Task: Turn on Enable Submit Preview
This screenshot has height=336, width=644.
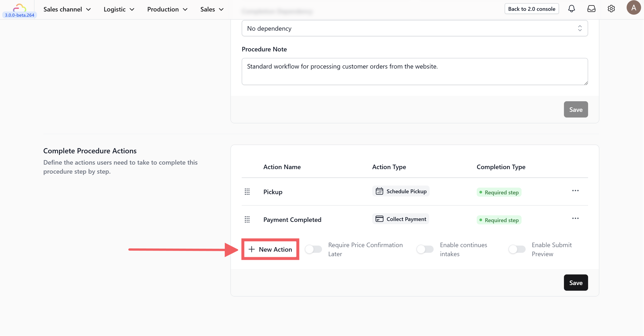Action: coord(517,249)
